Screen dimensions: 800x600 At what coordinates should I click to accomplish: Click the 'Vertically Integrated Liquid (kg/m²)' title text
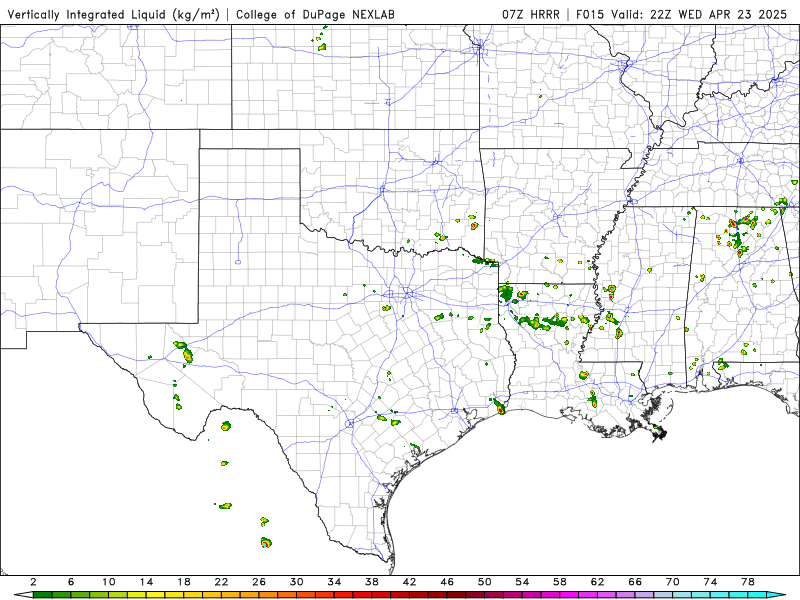[x=113, y=15]
